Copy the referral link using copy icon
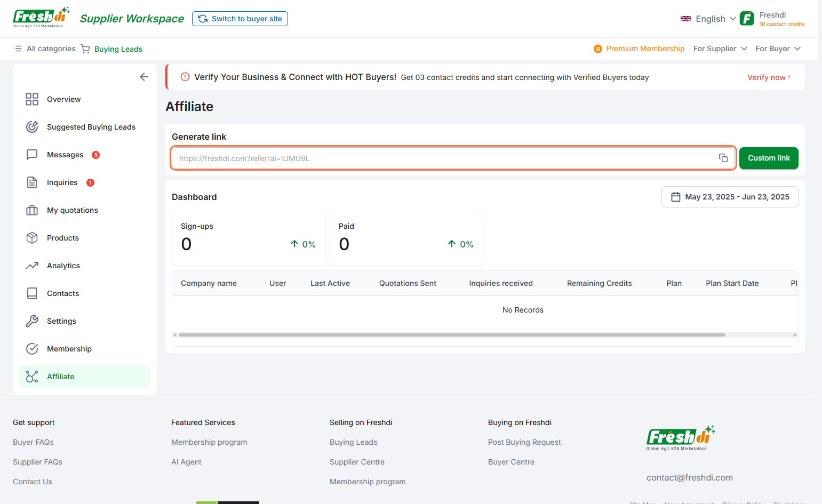 [x=723, y=158]
